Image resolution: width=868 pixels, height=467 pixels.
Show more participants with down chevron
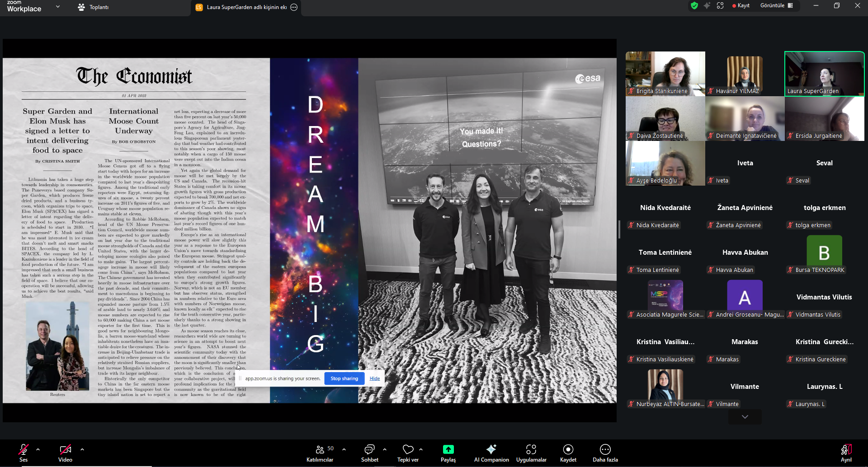point(745,416)
